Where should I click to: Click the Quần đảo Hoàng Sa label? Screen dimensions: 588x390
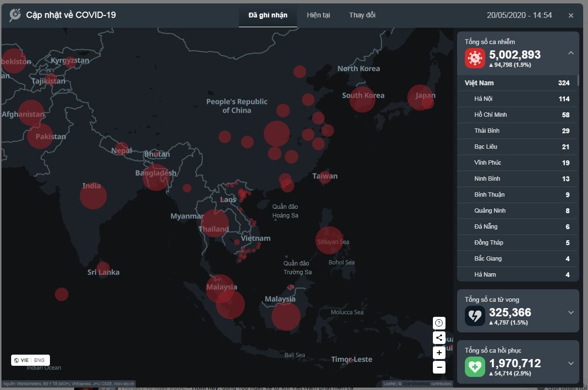click(x=285, y=211)
